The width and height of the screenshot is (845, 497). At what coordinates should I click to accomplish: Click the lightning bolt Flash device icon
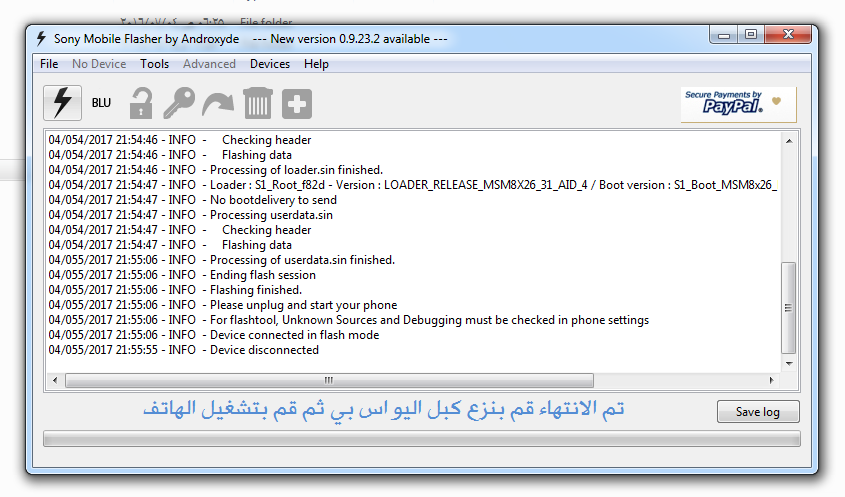tap(63, 102)
